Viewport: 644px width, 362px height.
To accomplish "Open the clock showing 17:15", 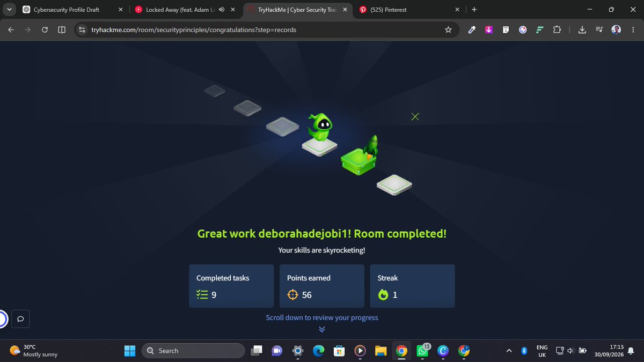I will coord(610,351).
